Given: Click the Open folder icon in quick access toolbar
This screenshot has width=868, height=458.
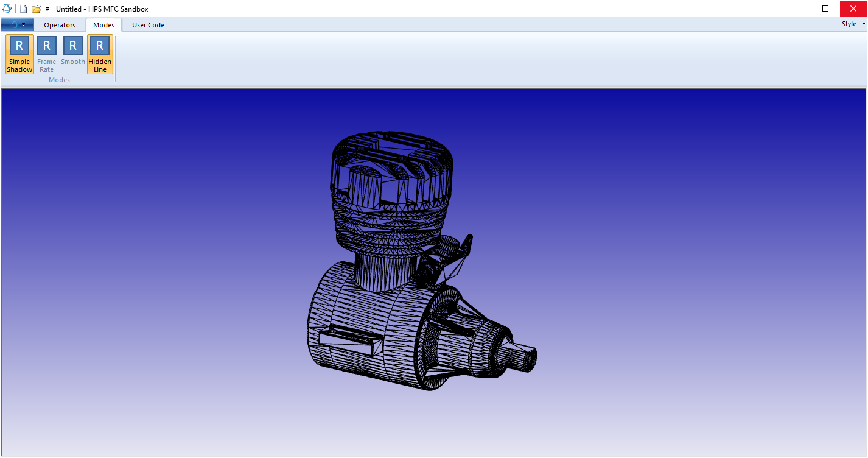Looking at the screenshot, I should pyautogui.click(x=37, y=9).
